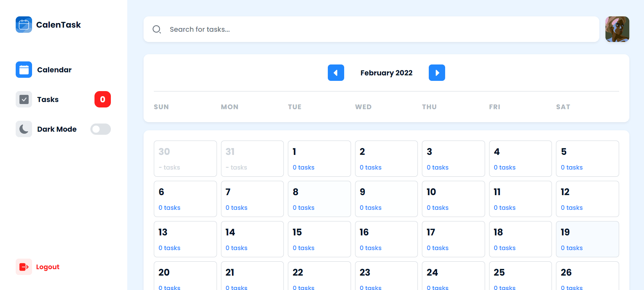The height and width of the screenshot is (290, 644).
Task: Open the user avatar profile picture
Action: click(x=617, y=29)
